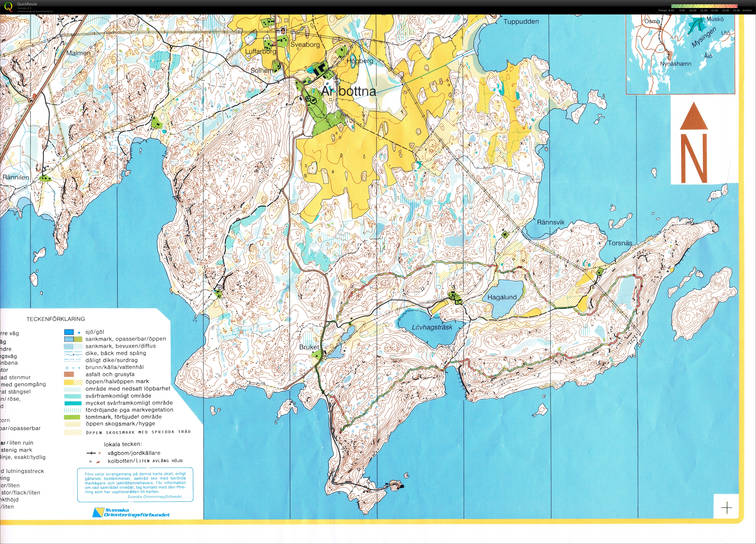Click the 'Malmen' place name

click(x=78, y=53)
